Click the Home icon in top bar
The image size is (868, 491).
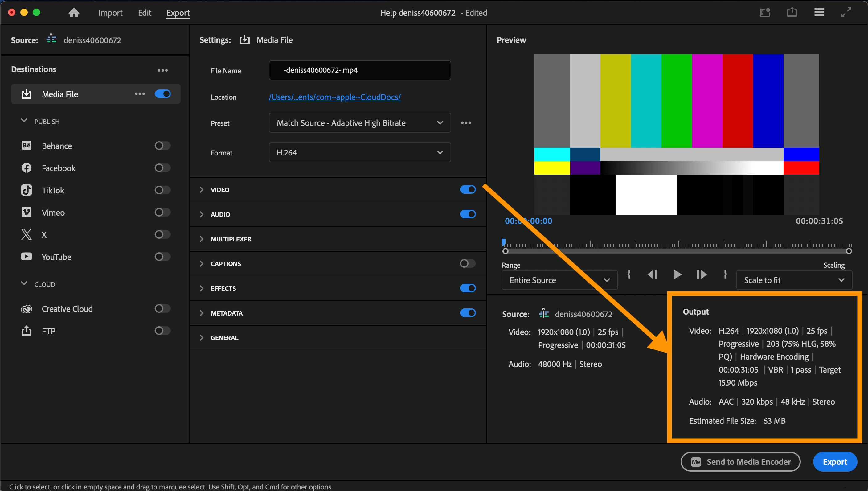coord(74,13)
